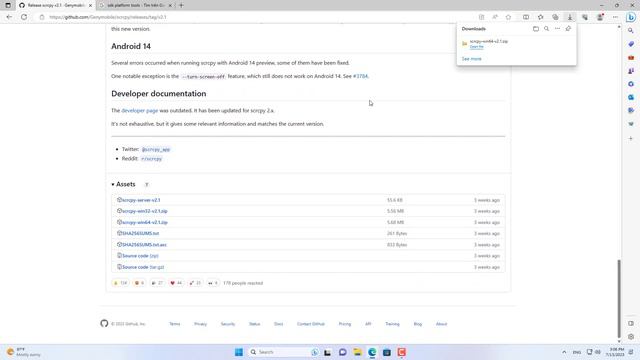Open the @scrcpy_app Twitter link
Screen dimensions: 640x360
[x=156, y=149]
